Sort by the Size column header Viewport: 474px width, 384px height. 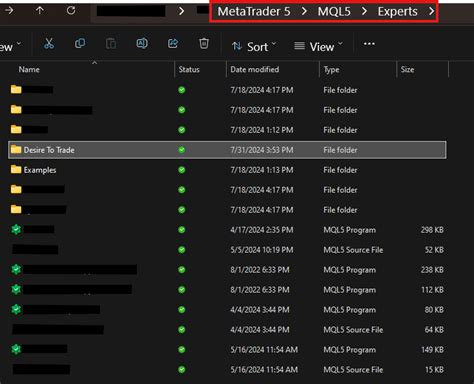pyautogui.click(x=407, y=69)
